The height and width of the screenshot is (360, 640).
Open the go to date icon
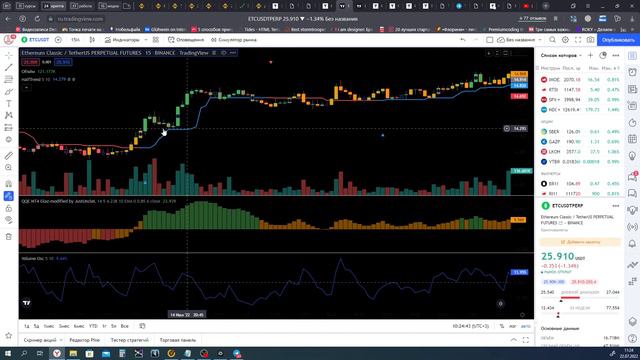pos(142,326)
